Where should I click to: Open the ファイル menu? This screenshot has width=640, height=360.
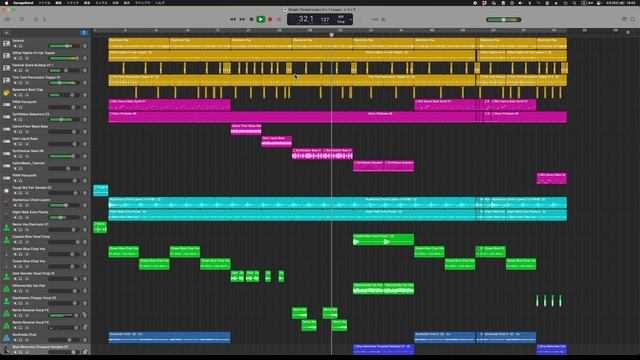pyautogui.click(x=44, y=2)
